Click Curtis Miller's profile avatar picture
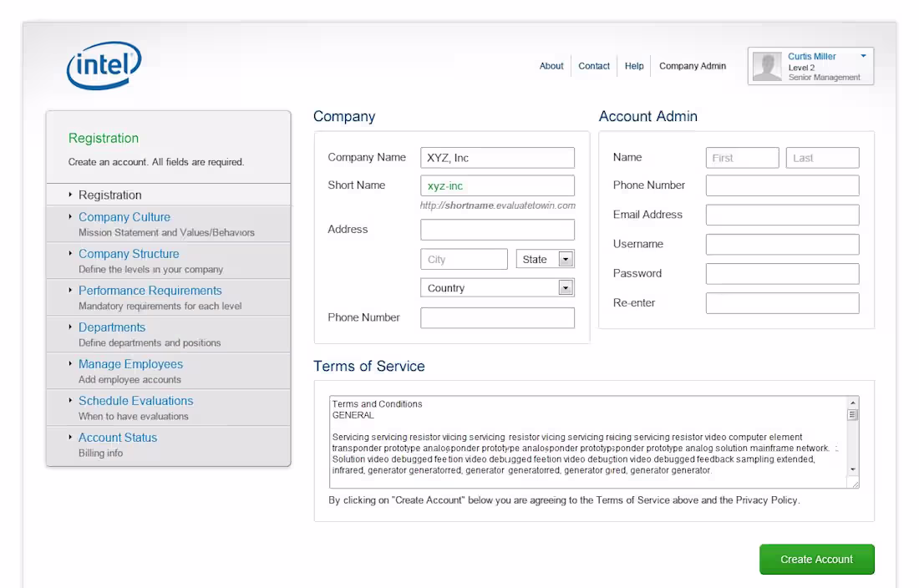 click(x=767, y=66)
